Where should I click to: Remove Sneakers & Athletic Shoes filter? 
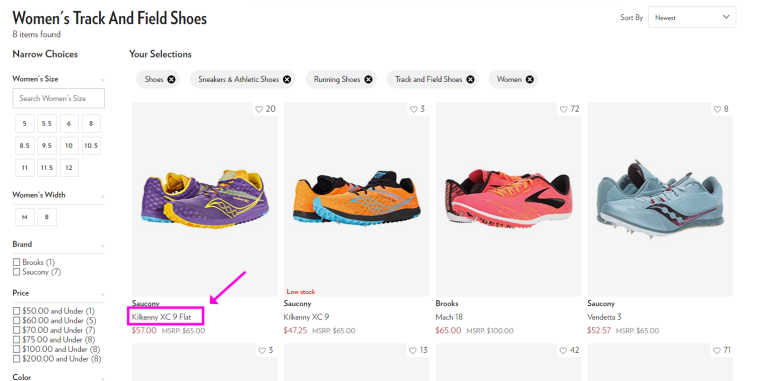pyautogui.click(x=287, y=79)
